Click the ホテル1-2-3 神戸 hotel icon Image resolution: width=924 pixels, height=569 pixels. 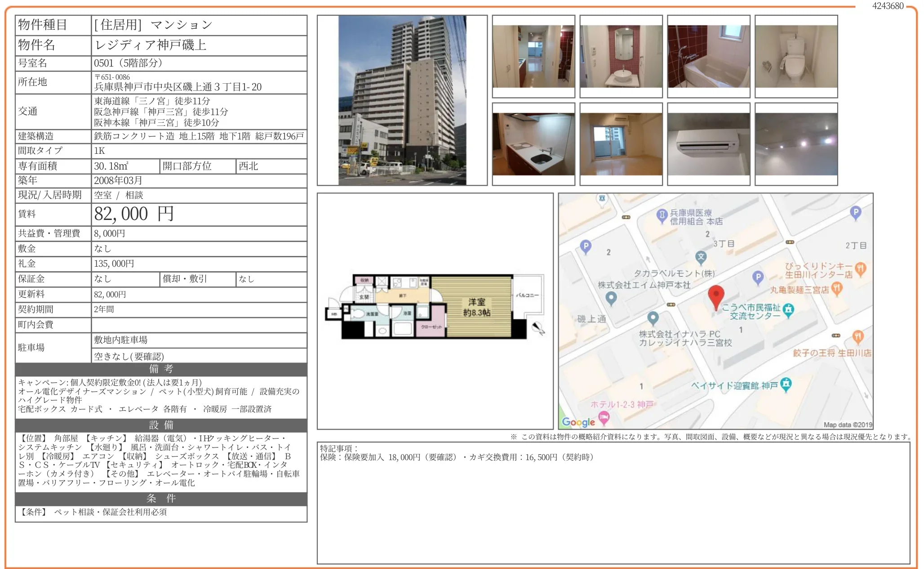(x=604, y=417)
